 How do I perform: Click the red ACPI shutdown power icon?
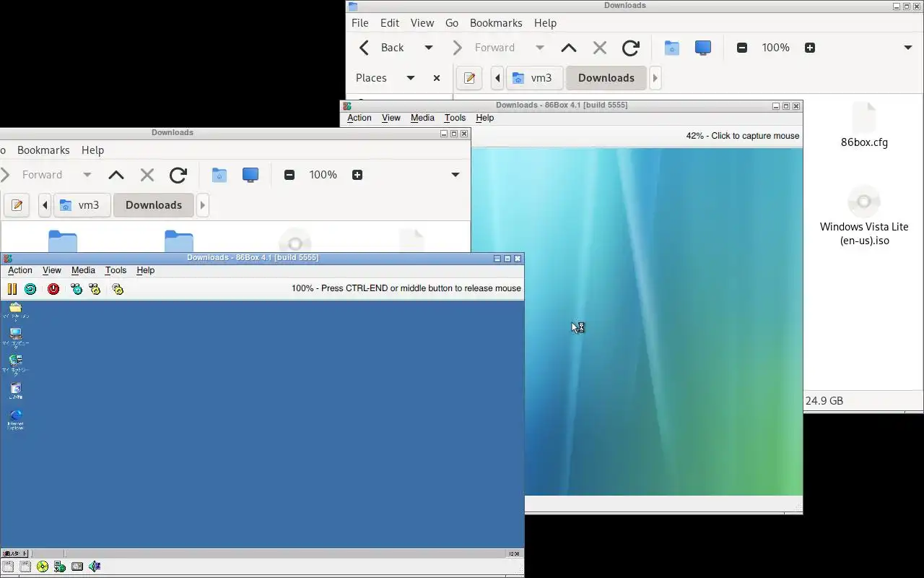(53, 289)
